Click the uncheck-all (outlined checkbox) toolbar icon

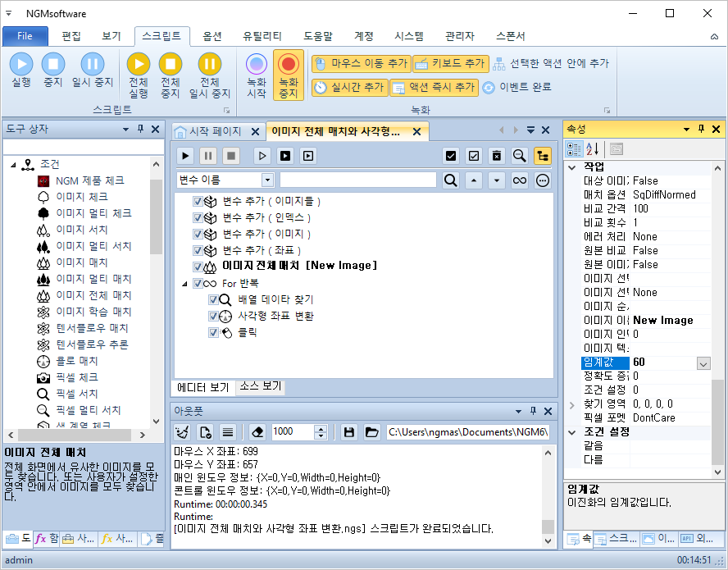pos(474,156)
